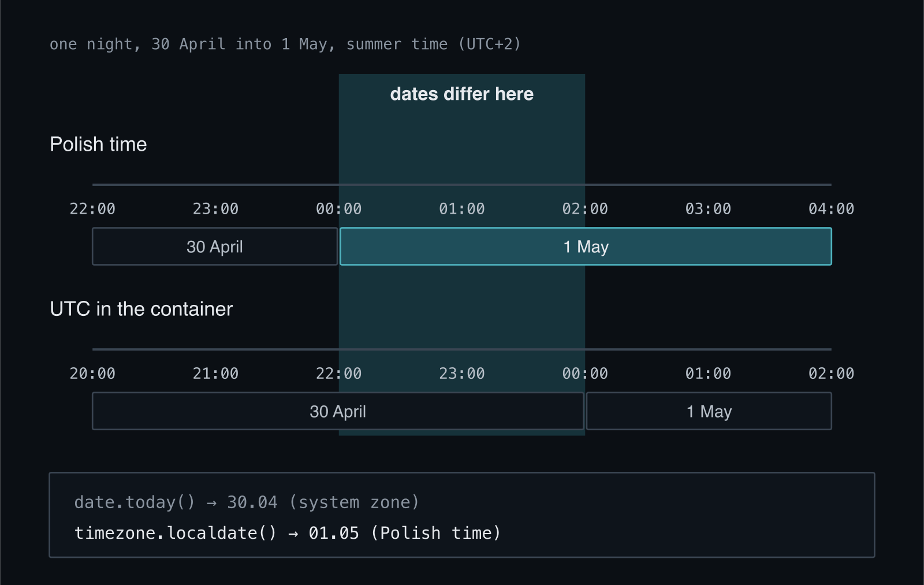Select the 'UTC in the container' label
The image size is (924, 585).
coord(141,309)
